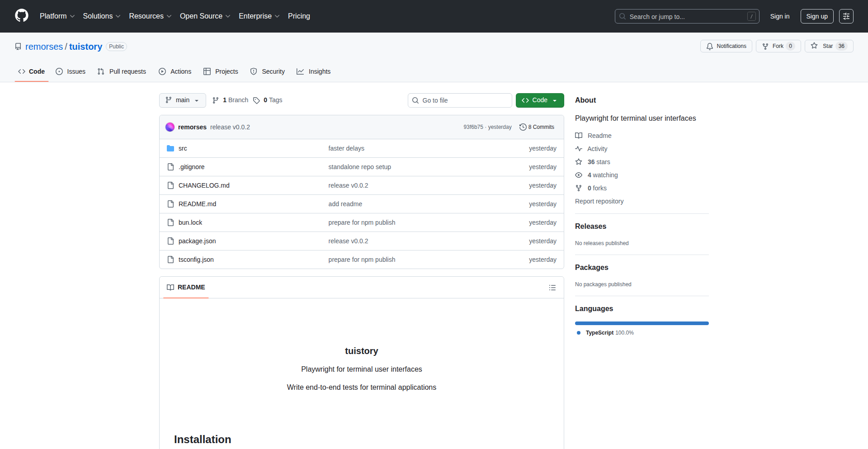Click the CHANGELOG.md file icon
This screenshot has width=868, height=449.
tap(170, 185)
